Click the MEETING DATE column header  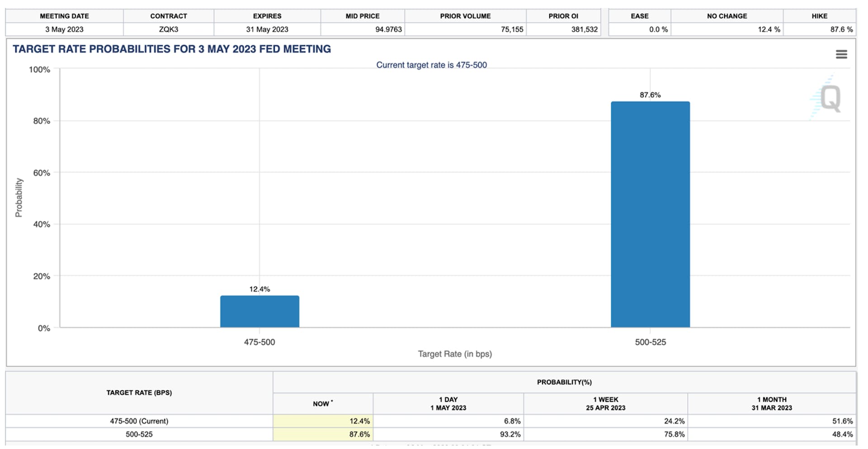(x=64, y=16)
